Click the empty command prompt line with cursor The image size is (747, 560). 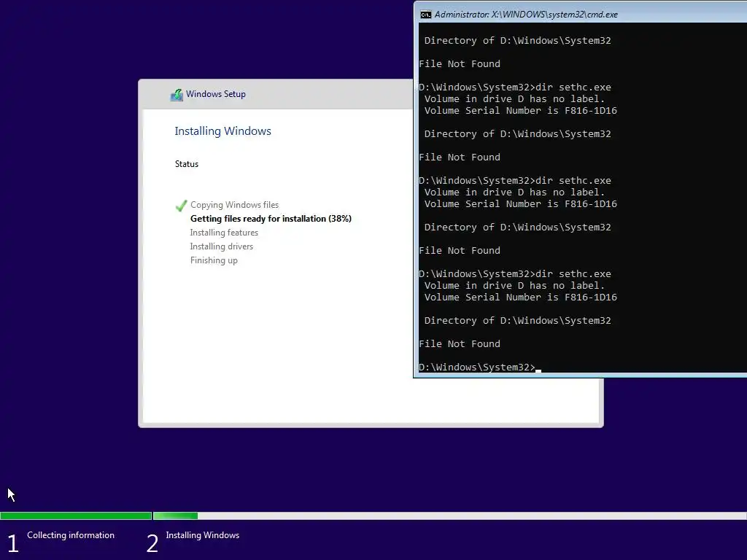click(480, 367)
